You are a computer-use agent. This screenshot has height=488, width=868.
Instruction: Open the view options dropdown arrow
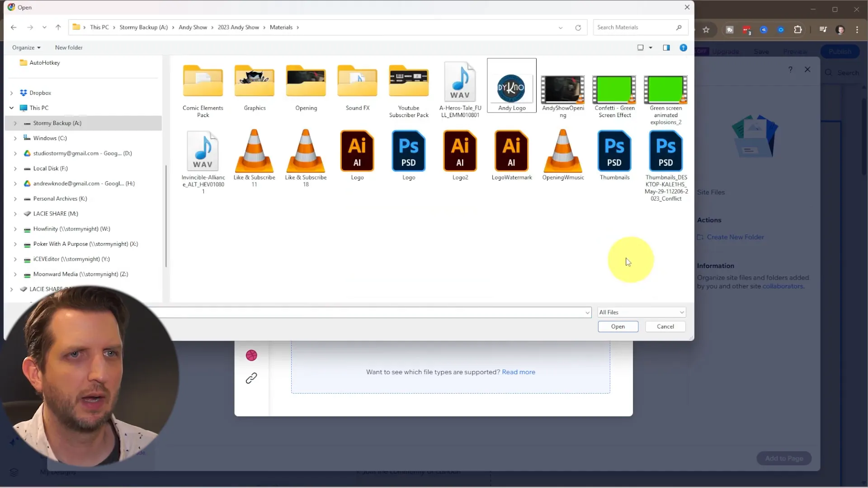tap(650, 47)
